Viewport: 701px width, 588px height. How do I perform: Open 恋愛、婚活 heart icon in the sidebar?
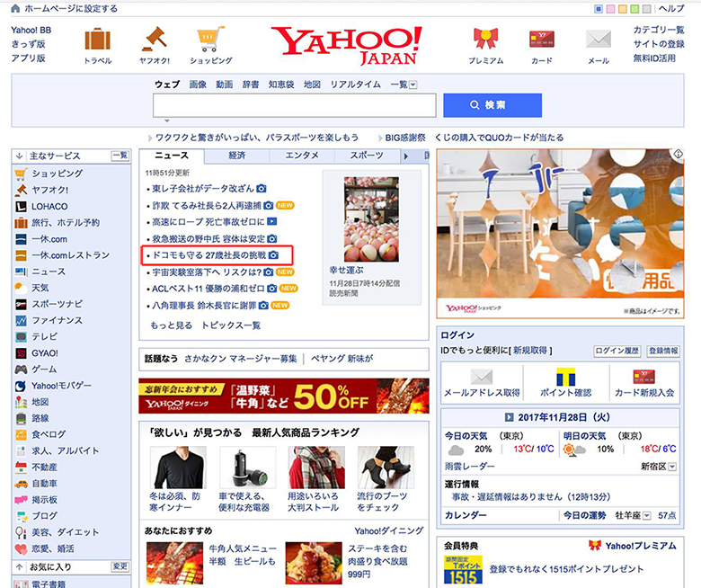(21, 548)
